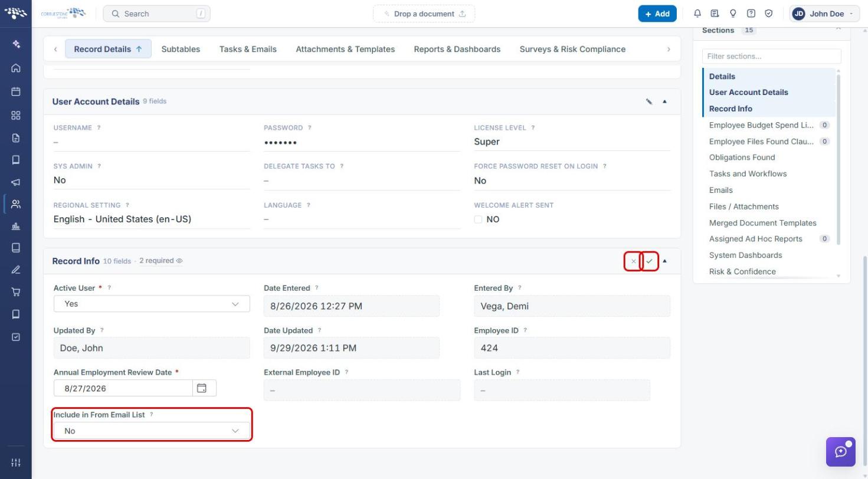Viewport: 868px width, 479px height.
Task: Go to Emails section link
Action: (720, 191)
